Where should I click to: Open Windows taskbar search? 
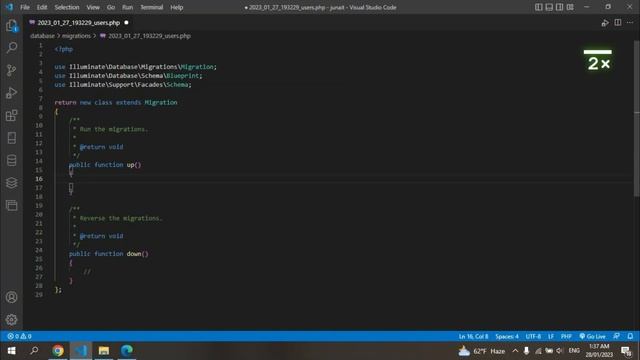pyautogui.click(x=34, y=351)
